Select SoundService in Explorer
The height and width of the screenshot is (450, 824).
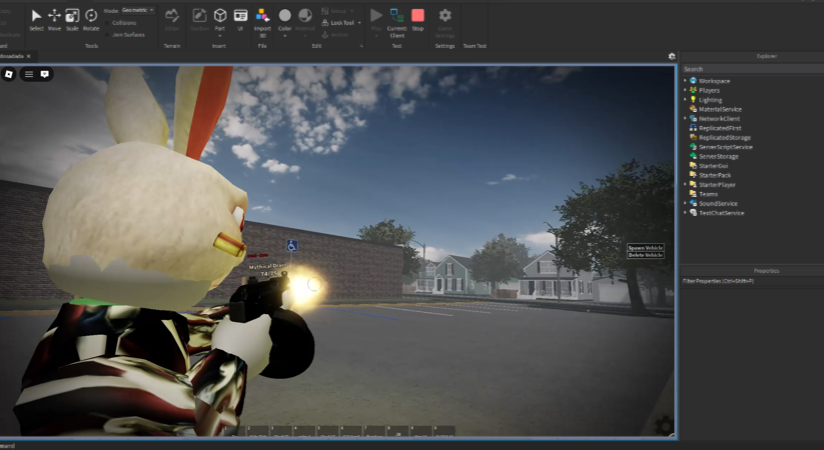tap(718, 203)
